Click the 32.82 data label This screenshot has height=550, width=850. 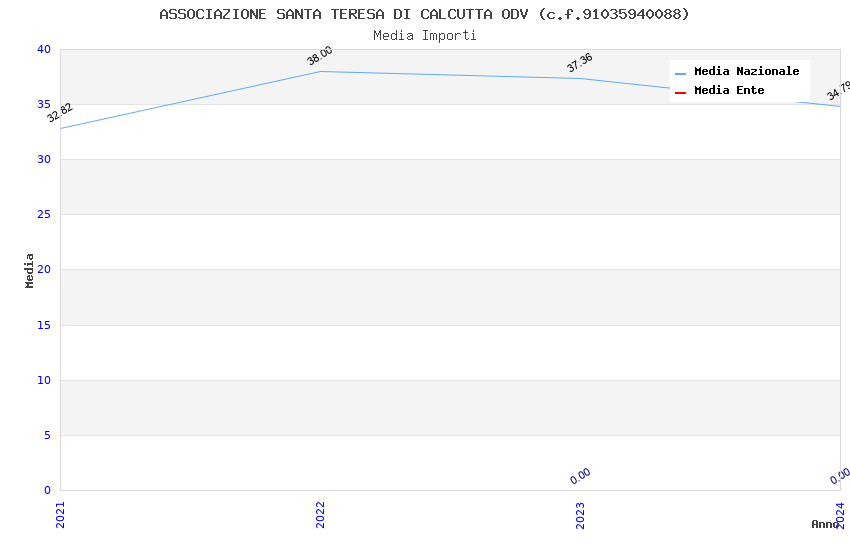60,113
